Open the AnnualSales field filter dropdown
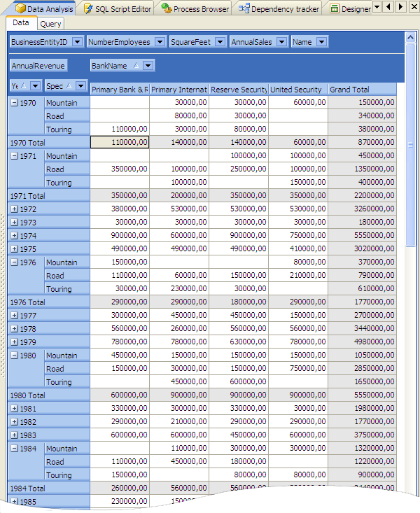The width and height of the screenshot is (420, 513). click(281, 42)
